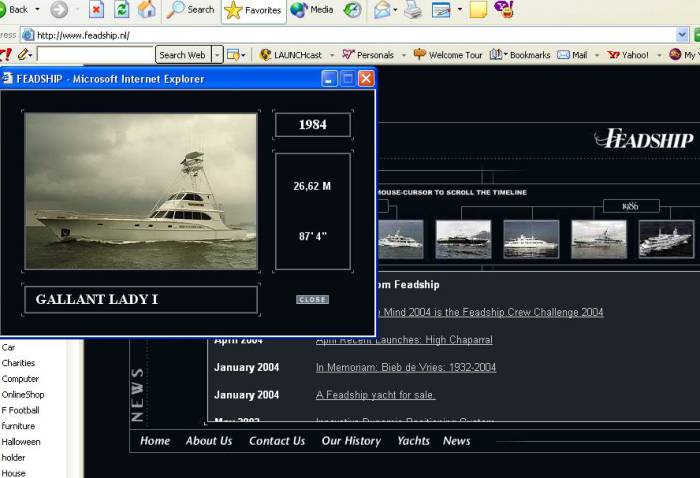Expand the LAUNCHcast dropdown arrow

click(332, 55)
